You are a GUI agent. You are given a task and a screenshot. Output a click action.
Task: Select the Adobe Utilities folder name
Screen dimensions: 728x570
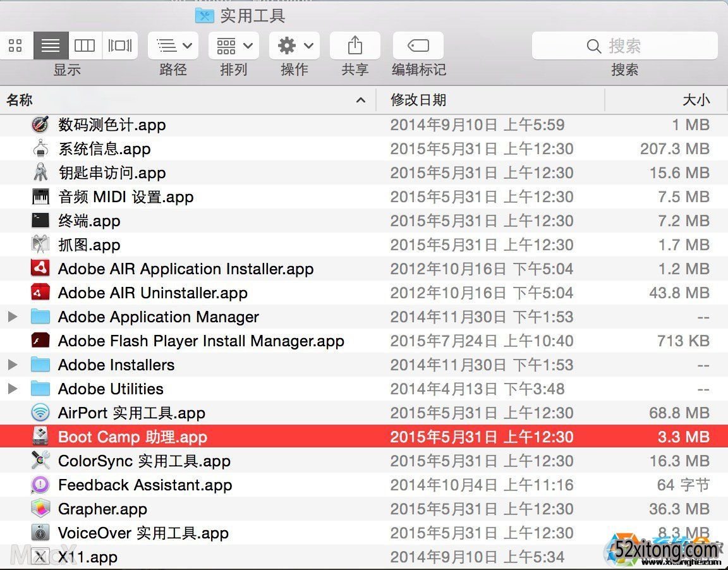coord(111,389)
